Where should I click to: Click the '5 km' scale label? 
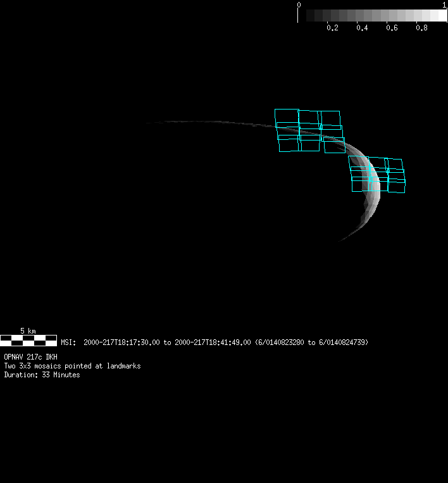28,331
